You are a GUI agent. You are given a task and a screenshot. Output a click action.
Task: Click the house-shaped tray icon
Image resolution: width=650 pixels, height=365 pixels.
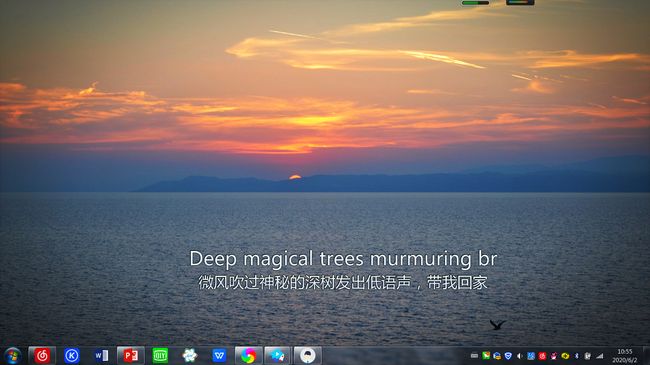click(497, 356)
